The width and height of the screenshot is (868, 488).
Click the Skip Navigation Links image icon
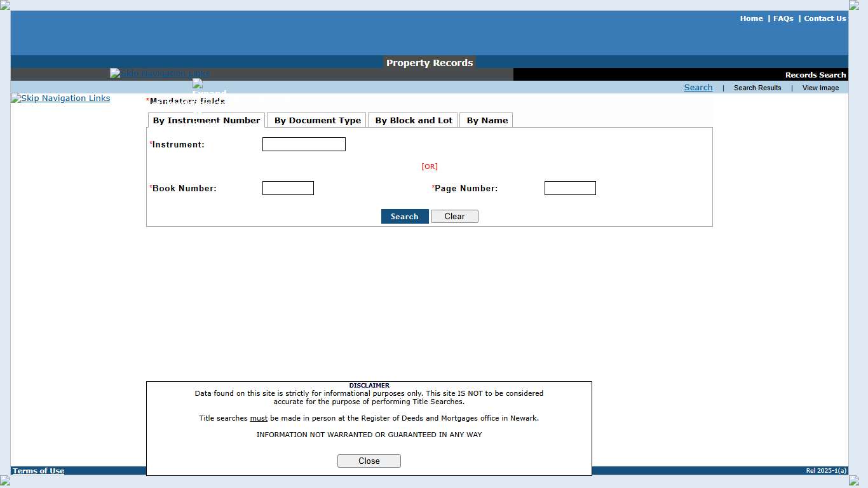click(159, 73)
